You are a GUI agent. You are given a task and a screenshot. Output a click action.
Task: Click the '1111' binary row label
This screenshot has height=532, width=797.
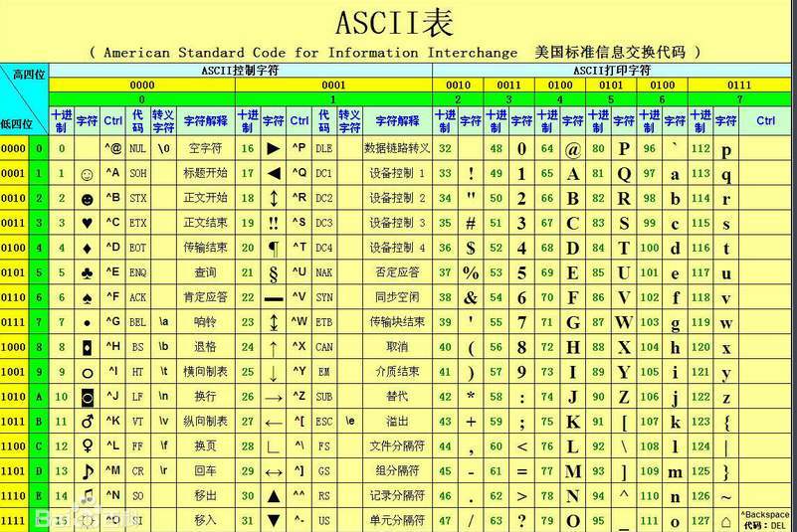coord(13,521)
